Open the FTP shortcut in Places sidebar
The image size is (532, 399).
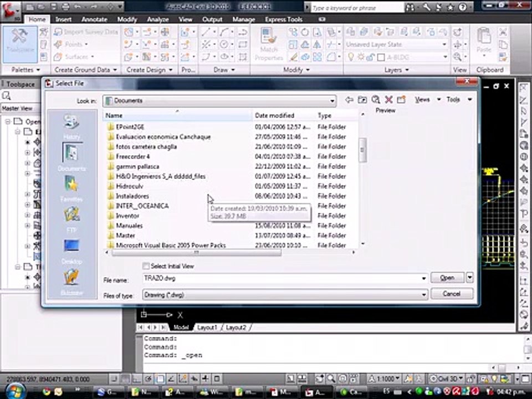71,219
